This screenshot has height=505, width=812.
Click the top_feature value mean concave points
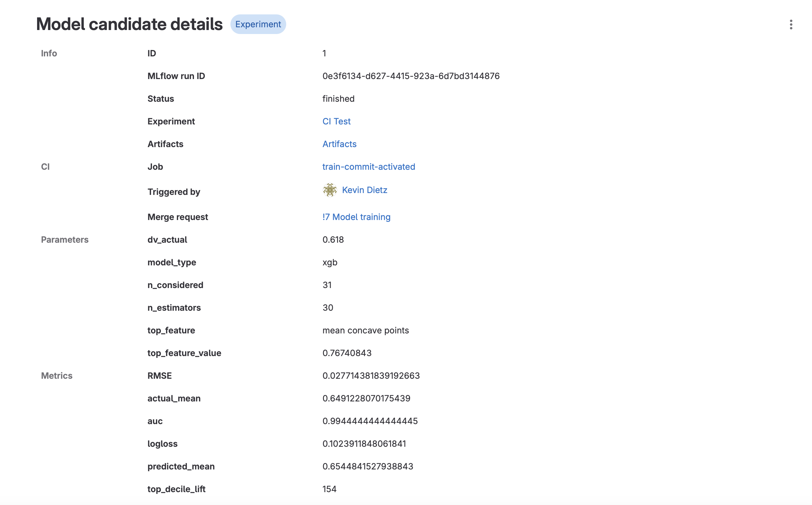(365, 330)
